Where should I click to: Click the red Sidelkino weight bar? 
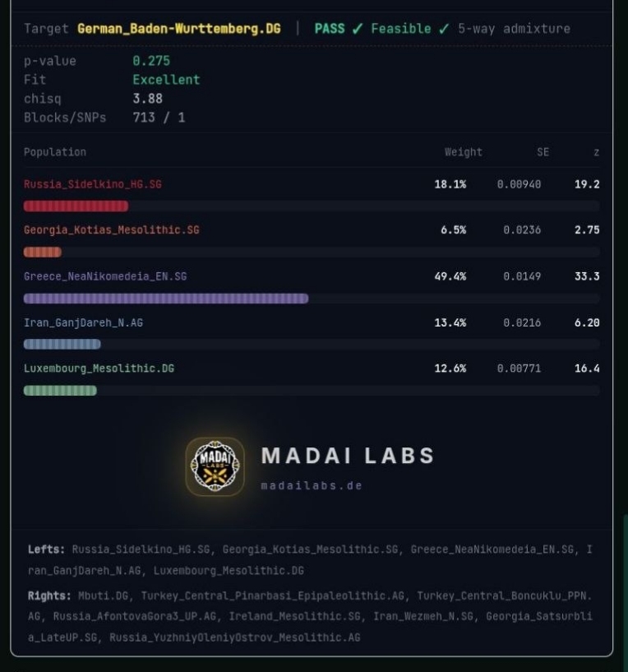(76, 206)
